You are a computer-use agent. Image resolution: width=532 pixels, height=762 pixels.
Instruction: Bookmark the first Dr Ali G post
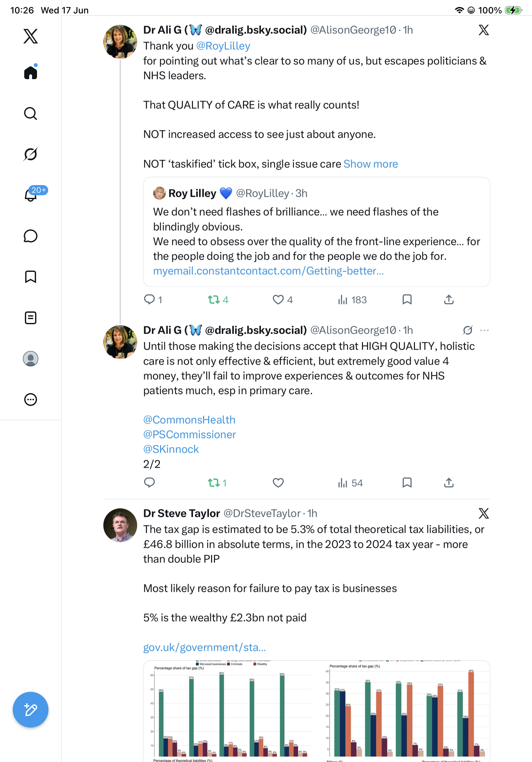point(407,300)
